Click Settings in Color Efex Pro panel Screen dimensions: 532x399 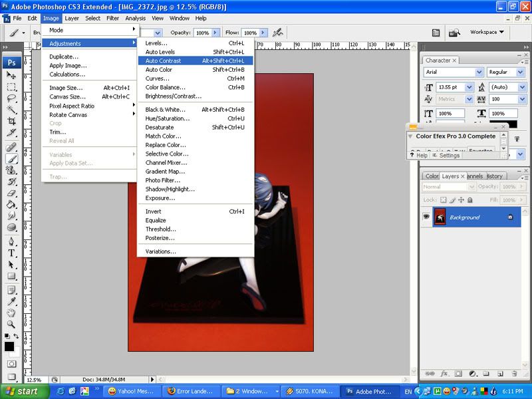coord(446,156)
